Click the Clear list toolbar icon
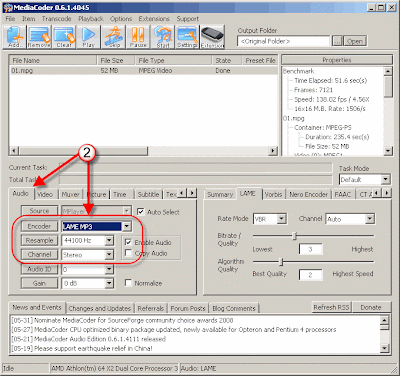 [x=64, y=37]
